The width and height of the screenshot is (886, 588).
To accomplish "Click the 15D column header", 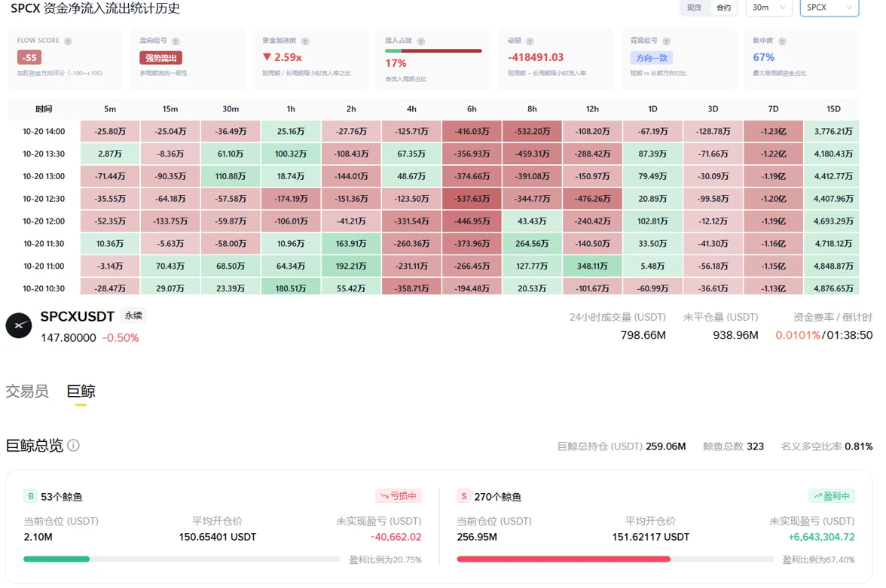I will [833, 109].
